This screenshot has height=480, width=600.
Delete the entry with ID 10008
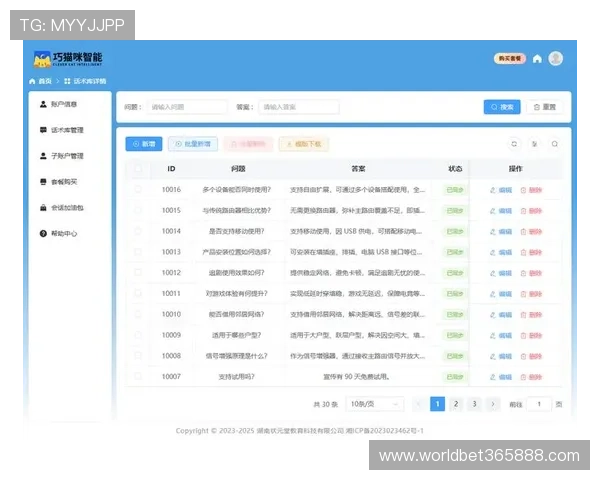(x=531, y=356)
